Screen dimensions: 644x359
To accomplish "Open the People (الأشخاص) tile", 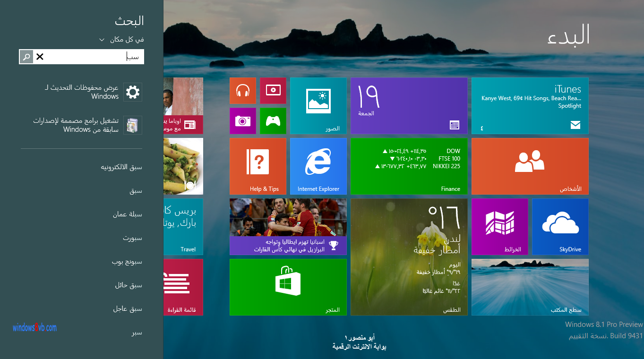I will click(530, 166).
